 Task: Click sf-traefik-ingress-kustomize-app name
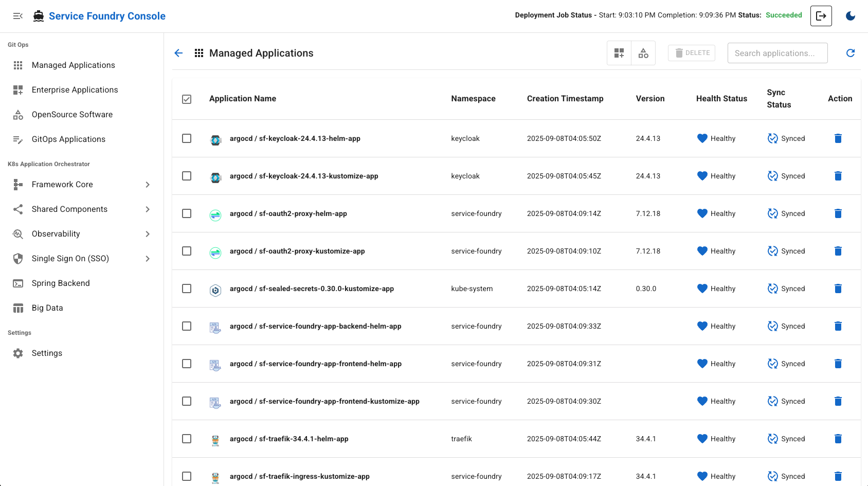300,476
